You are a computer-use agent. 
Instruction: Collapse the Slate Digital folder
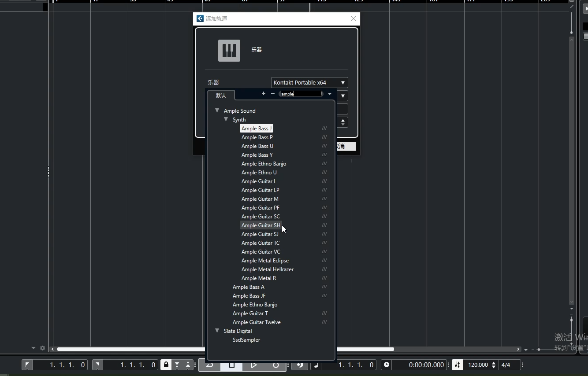[x=217, y=331]
